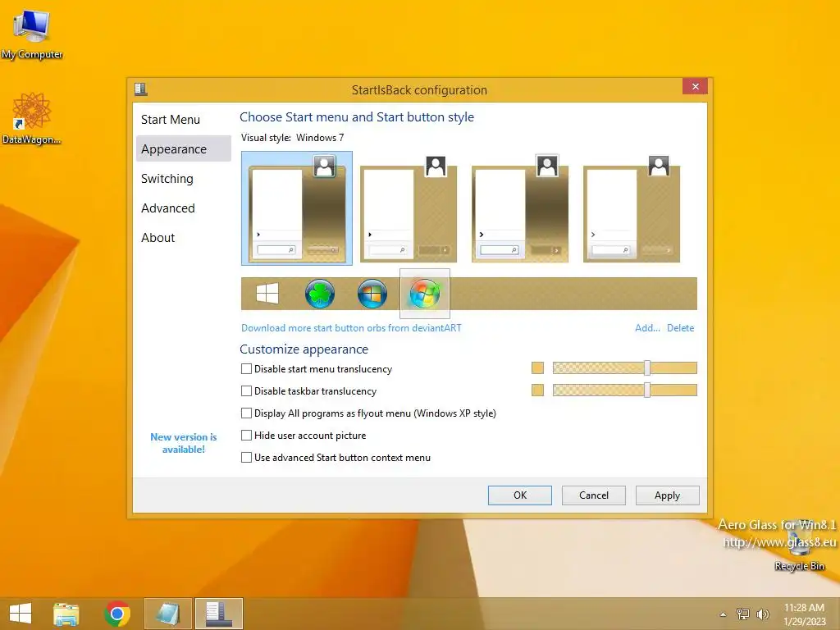
Task: Open File Explorer from taskbar
Action: point(66,614)
